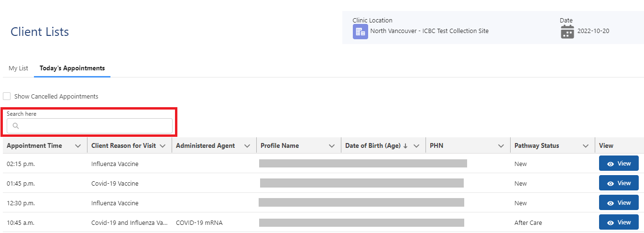Open Client Reason for Visit column chevron
This screenshot has width=644, height=233.
click(163, 146)
